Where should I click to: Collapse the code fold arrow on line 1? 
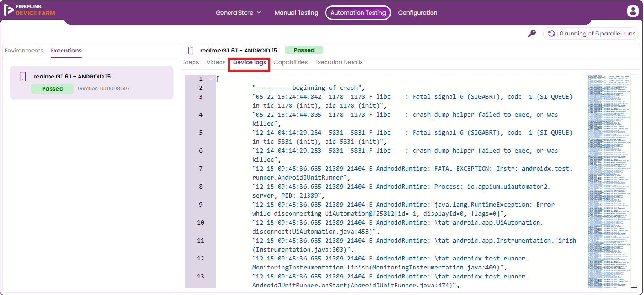coord(211,79)
